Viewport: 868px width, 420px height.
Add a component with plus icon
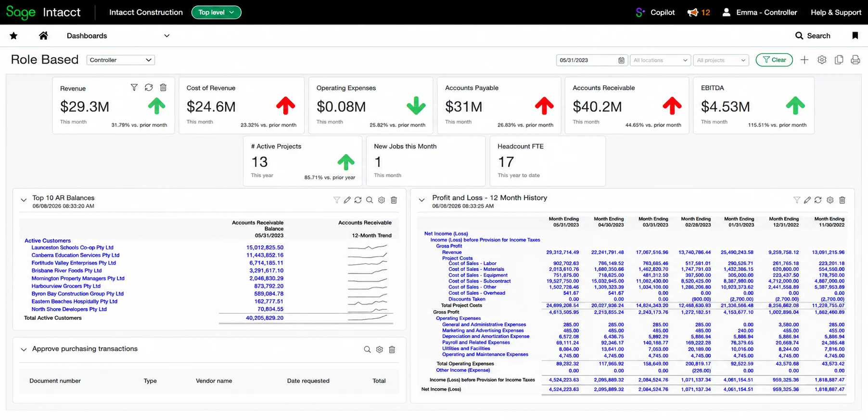coord(804,60)
